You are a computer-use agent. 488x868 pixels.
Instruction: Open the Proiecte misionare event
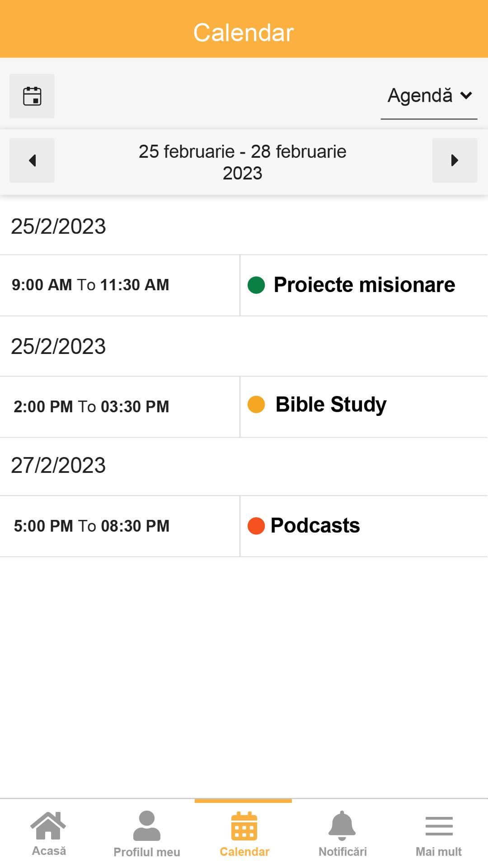coord(364,285)
